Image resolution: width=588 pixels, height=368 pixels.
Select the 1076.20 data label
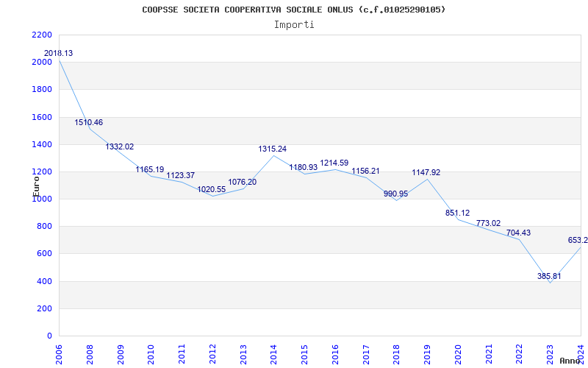coord(243,182)
